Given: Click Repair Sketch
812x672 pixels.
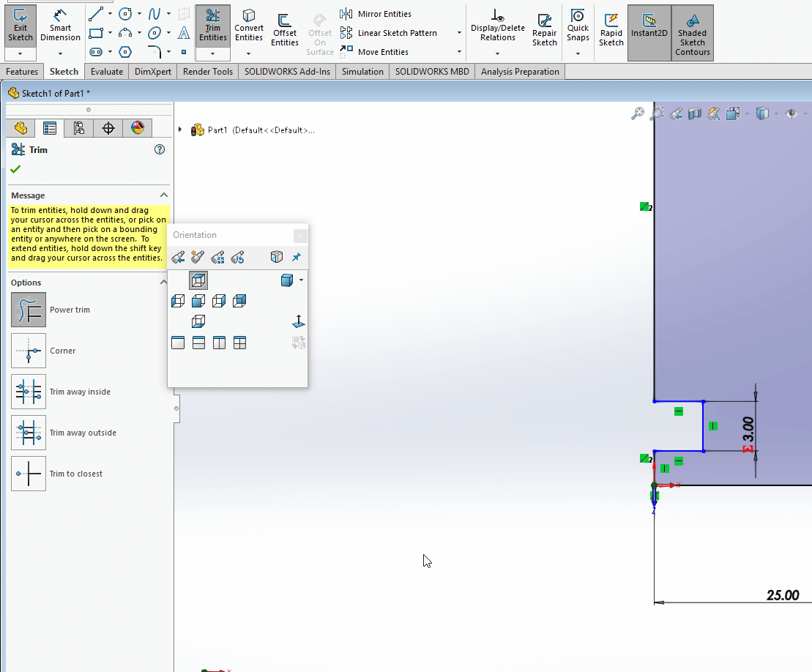Looking at the screenshot, I should coord(544,30).
